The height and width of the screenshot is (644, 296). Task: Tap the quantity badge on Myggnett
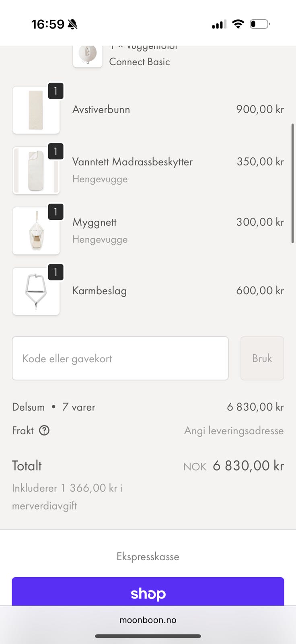[55, 212]
